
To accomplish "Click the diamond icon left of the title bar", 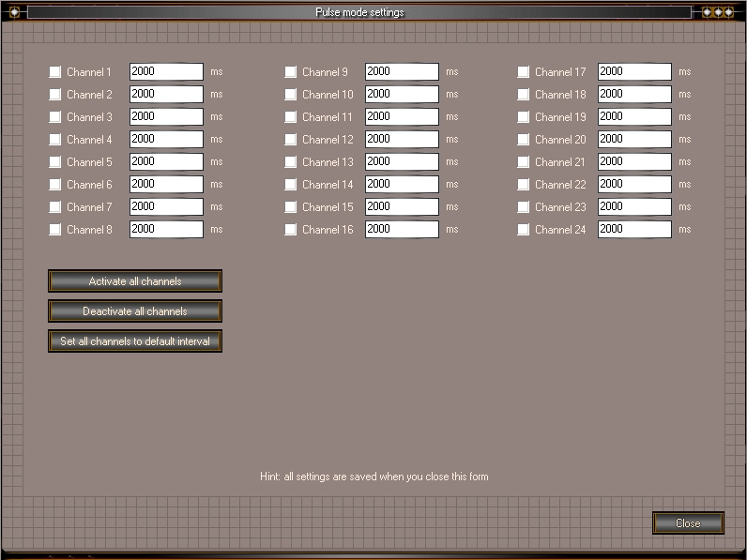I will click(x=14, y=12).
